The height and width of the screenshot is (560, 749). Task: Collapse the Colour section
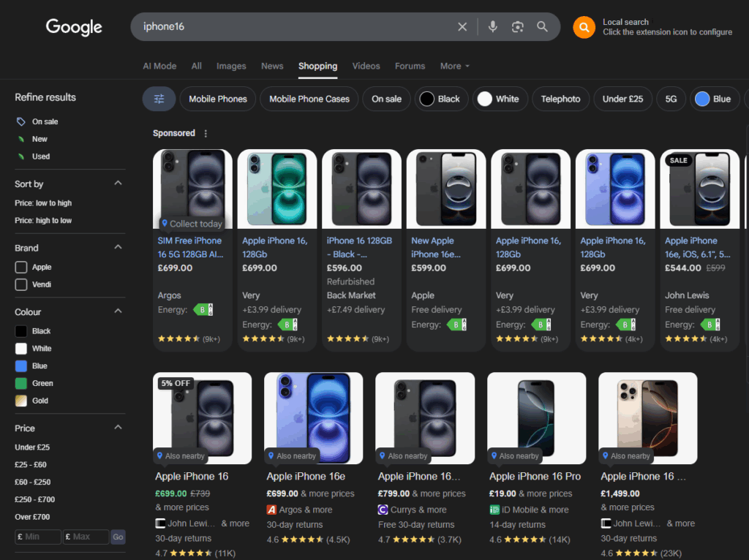pyautogui.click(x=118, y=311)
